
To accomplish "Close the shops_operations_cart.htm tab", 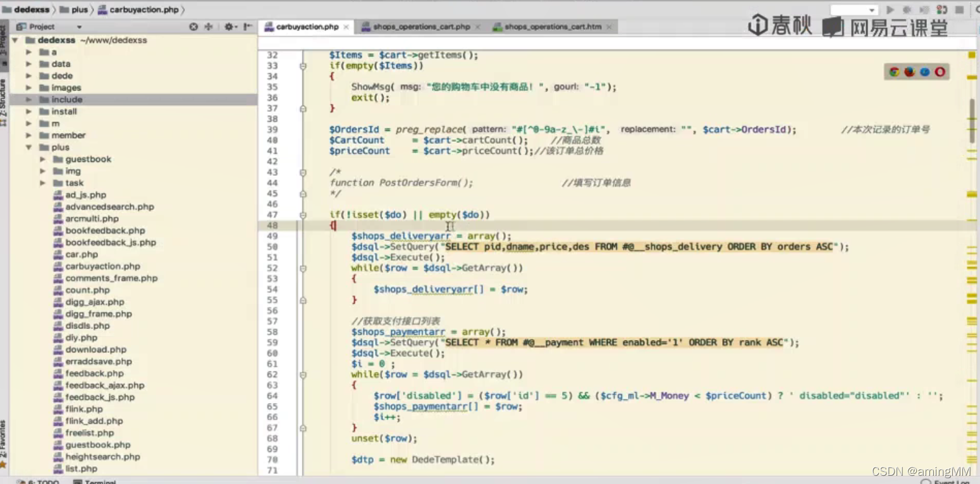I will 609,27.
